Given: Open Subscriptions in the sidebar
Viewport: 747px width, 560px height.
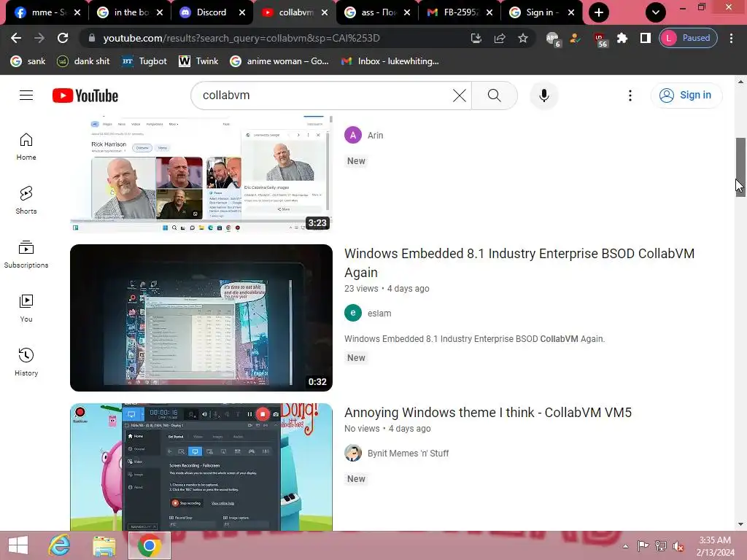Looking at the screenshot, I should [26, 254].
